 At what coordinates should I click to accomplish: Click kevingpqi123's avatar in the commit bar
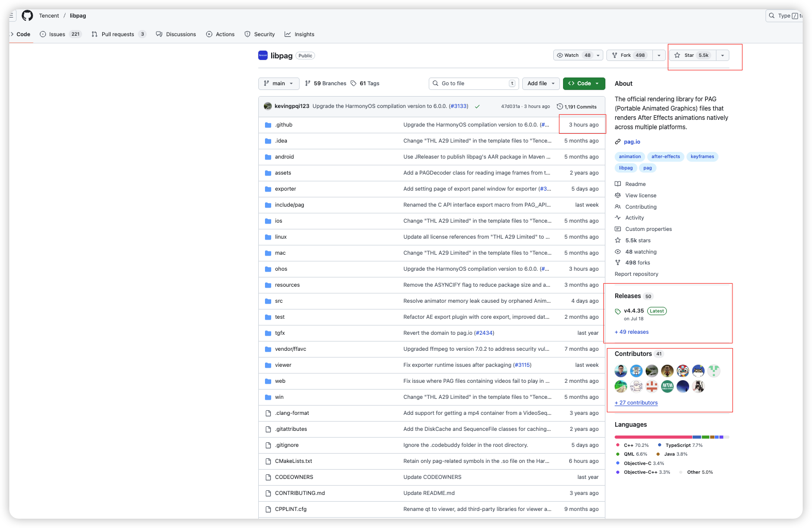[x=268, y=106]
